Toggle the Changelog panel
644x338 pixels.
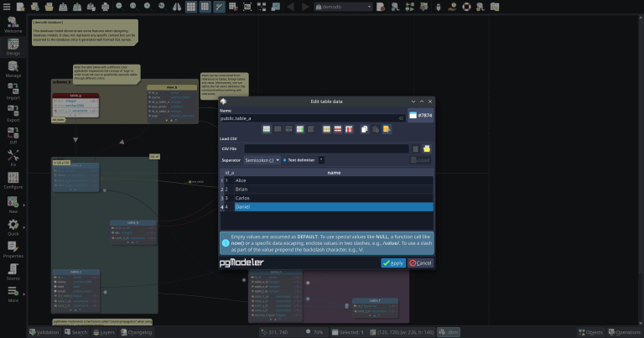(x=137, y=332)
